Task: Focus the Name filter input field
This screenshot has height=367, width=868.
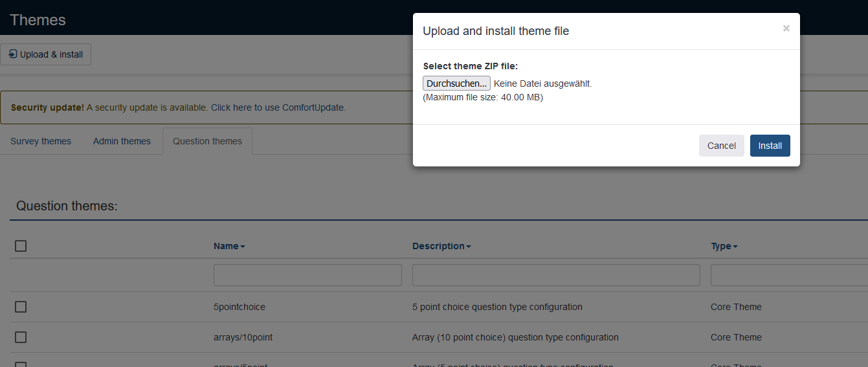Action: (x=307, y=275)
